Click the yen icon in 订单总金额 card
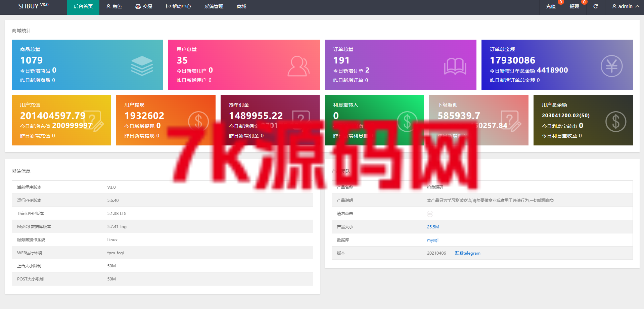 611,66
